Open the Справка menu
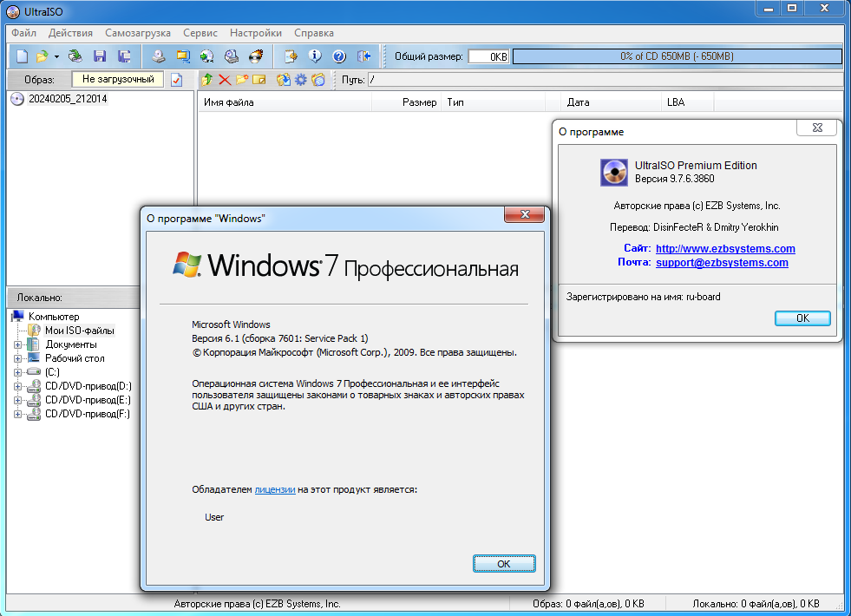This screenshot has height=616, width=851. pyautogui.click(x=314, y=33)
